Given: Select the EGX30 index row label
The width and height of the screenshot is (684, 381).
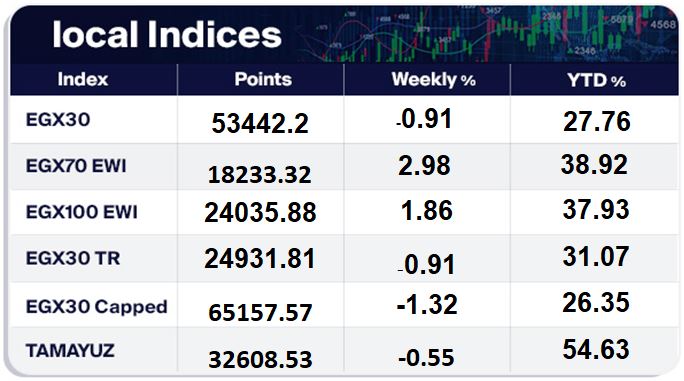Looking at the screenshot, I should pos(58,119).
